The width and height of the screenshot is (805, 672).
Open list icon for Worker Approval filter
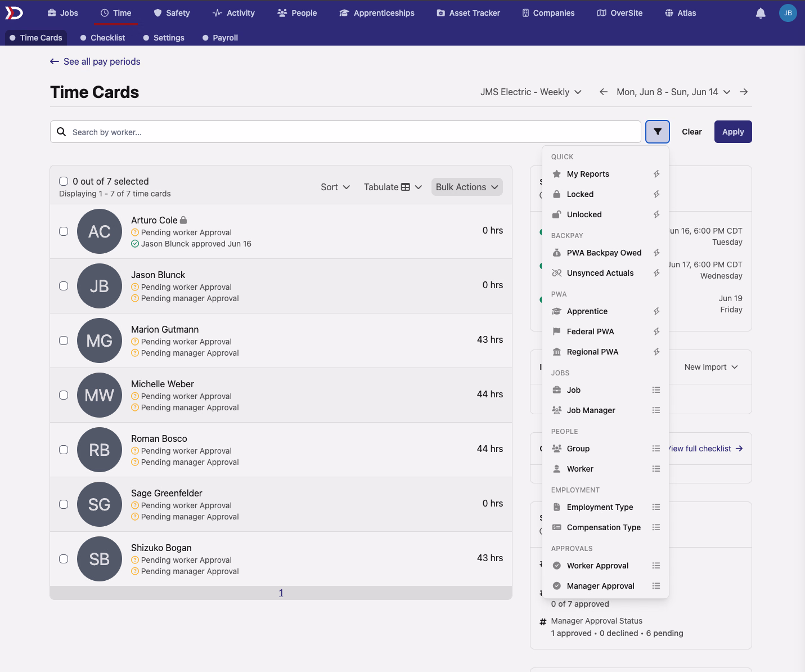[656, 566]
